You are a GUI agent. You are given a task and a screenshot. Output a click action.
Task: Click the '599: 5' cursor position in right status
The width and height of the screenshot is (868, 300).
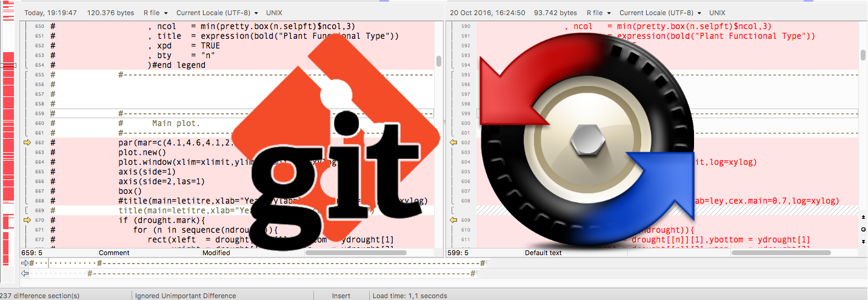click(458, 253)
